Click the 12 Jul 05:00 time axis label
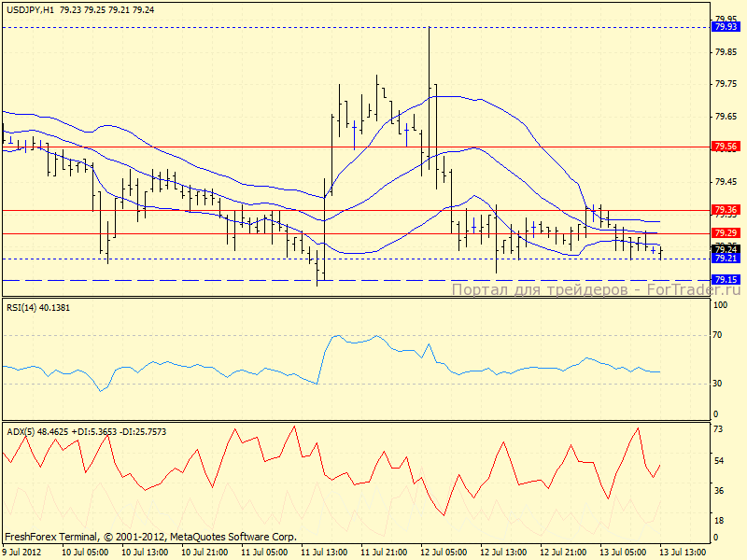Screen dimensions: 747x560 tap(444, 553)
